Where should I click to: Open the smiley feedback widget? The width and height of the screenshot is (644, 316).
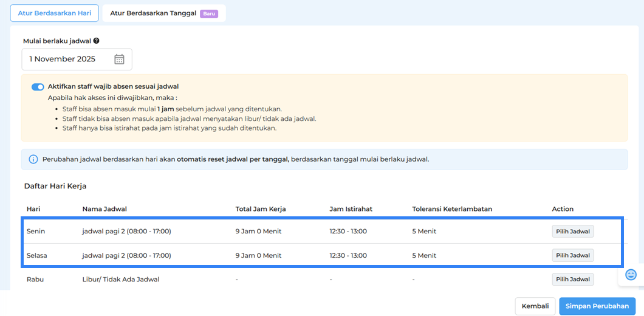click(631, 275)
